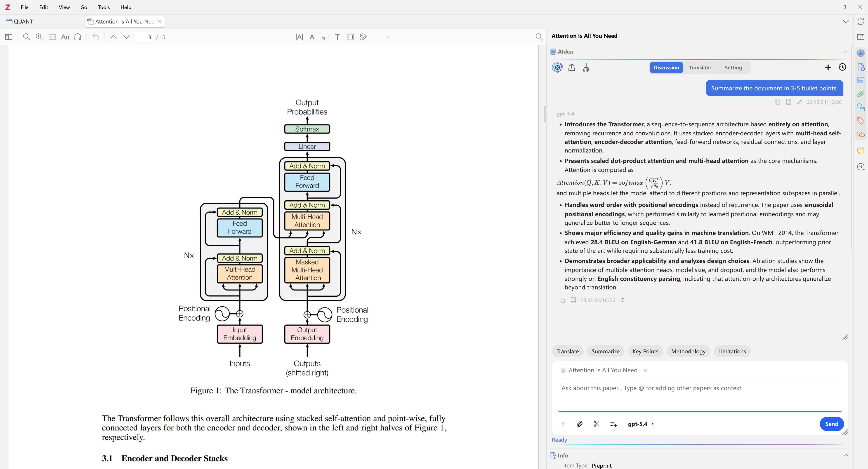This screenshot has height=469, width=868.
Task: Add context with plus icon near paperclip
Action: [x=563, y=424]
